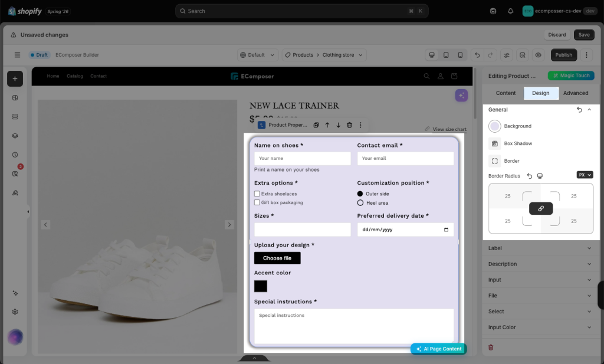
Task: Move element up with arrow icon
Action: click(x=327, y=125)
